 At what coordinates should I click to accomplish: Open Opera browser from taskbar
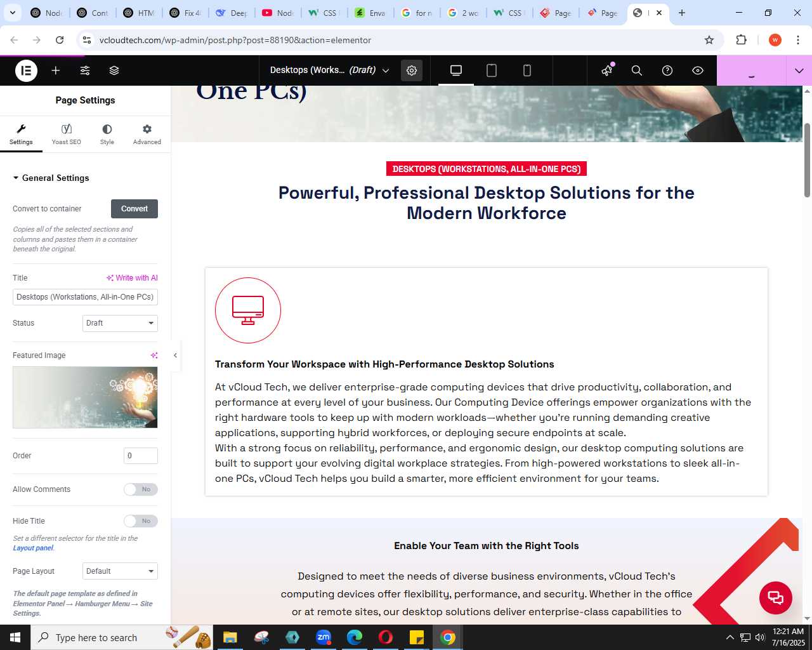(386, 637)
